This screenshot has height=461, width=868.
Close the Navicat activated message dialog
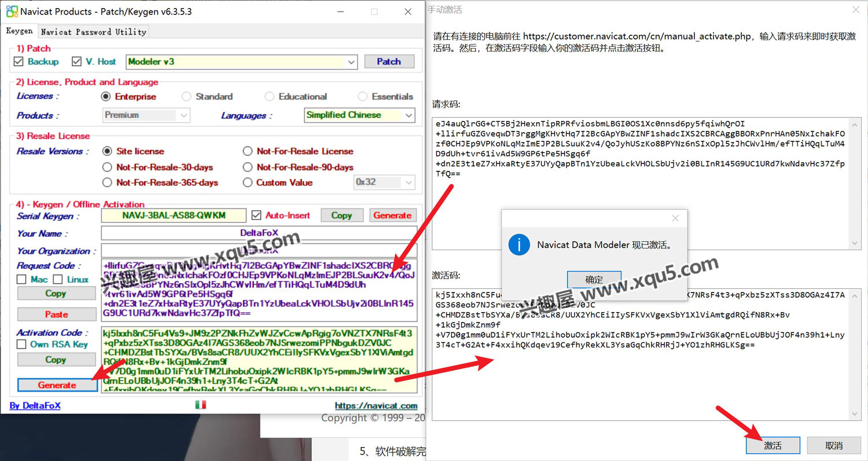pyautogui.click(x=675, y=219)
